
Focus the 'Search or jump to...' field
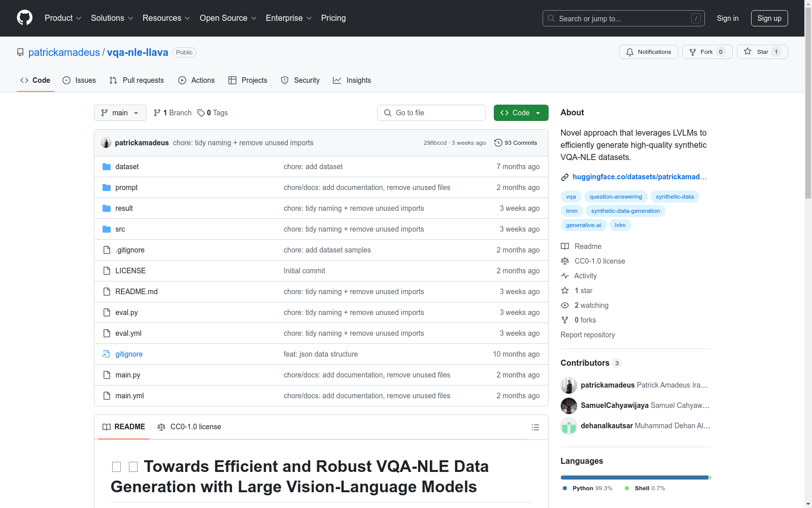624,18
